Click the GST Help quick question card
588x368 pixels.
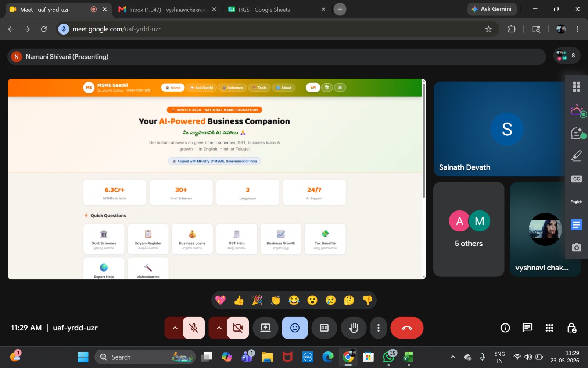(x=237, y=239)
